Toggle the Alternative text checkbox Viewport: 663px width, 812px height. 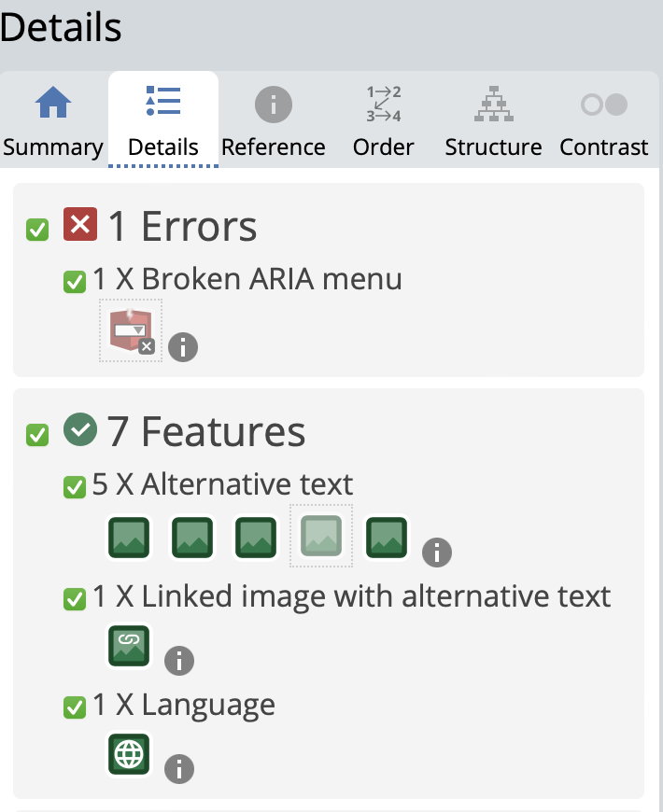point(74,486)
